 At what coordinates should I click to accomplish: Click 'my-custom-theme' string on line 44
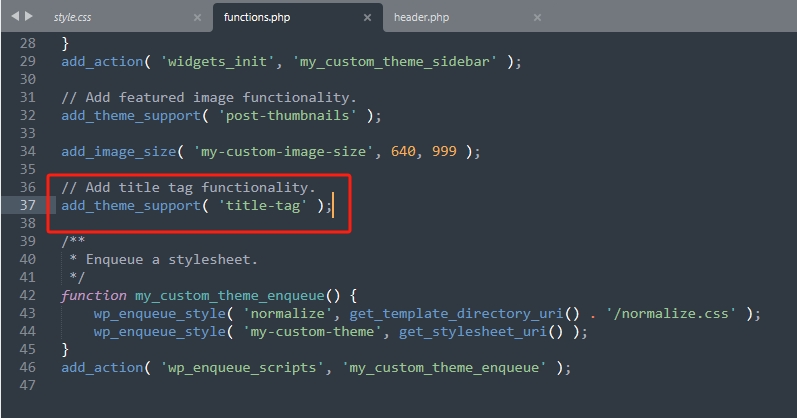click(313, 332)
